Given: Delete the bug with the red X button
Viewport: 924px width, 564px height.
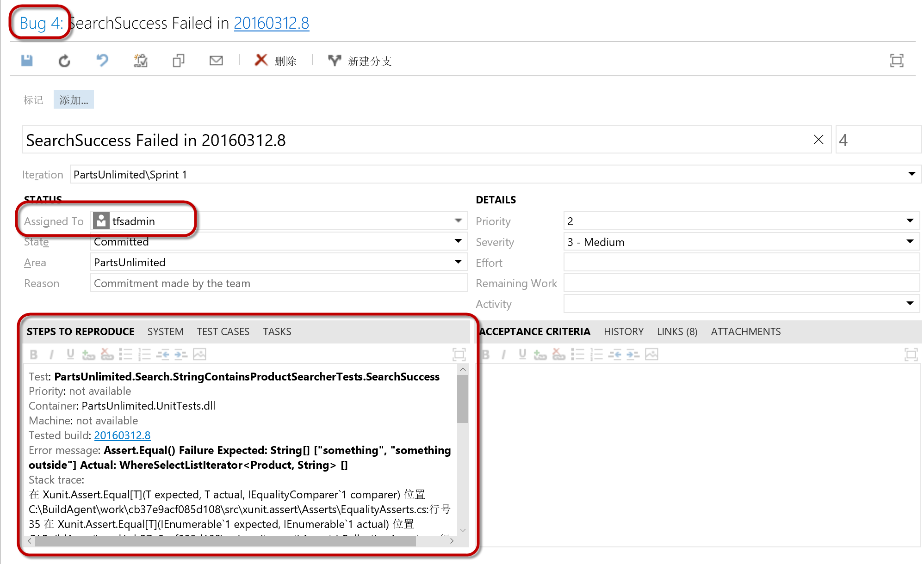Looking at the screenshot, I should [275, 61].
